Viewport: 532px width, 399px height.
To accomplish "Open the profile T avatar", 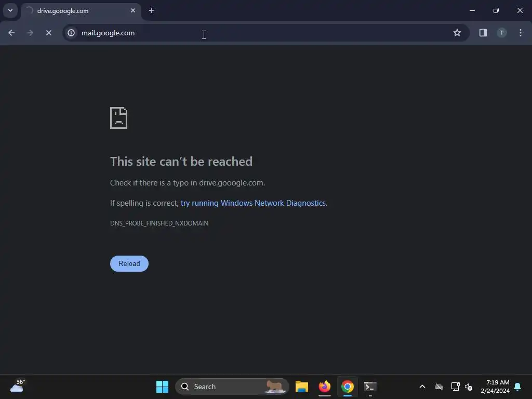I will pyautogui.click(x=502, y=33).
